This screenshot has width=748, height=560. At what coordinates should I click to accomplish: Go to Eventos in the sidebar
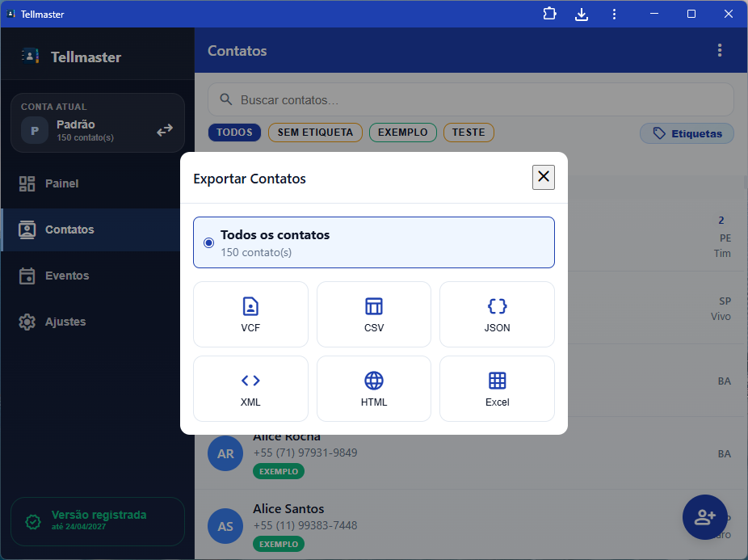66,276
